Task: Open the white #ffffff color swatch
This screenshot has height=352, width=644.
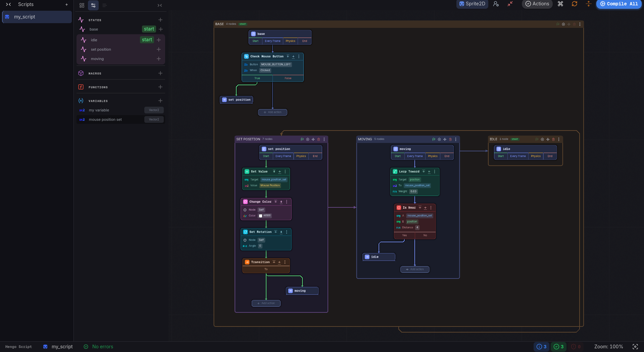Action: click(x=260, y=216)
